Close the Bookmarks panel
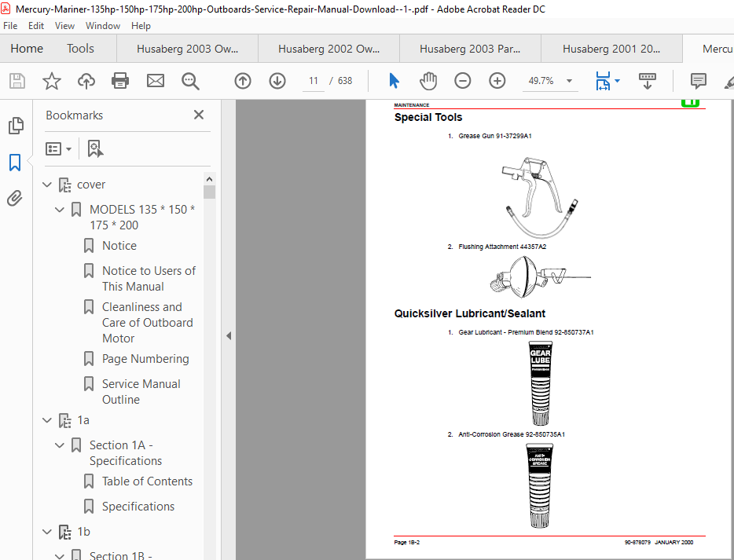Screen dimensions: 734x560 (199, 115)
